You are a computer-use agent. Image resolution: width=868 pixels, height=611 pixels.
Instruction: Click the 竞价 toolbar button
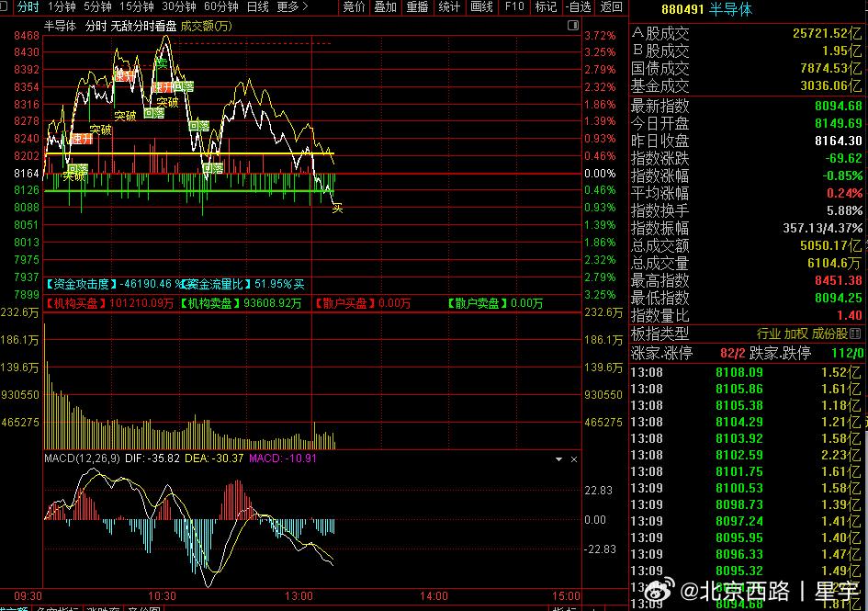[x=354, y=6]
